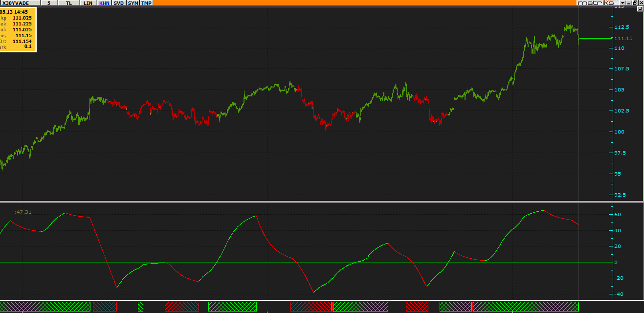The image size is (644, 313).
Task: Toggle LIN linear scale mode
Action: (x=88, y=3)
